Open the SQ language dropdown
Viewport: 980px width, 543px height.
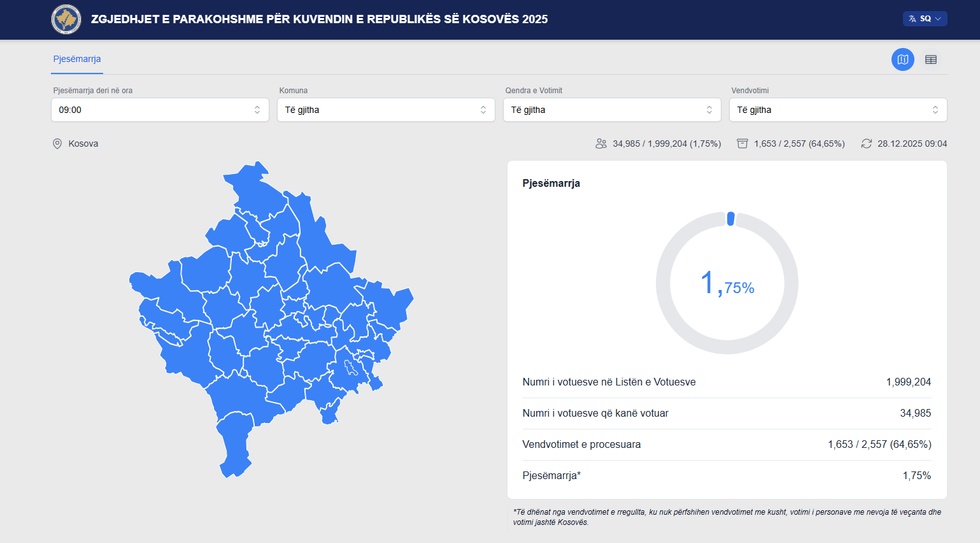coord(925,19)
